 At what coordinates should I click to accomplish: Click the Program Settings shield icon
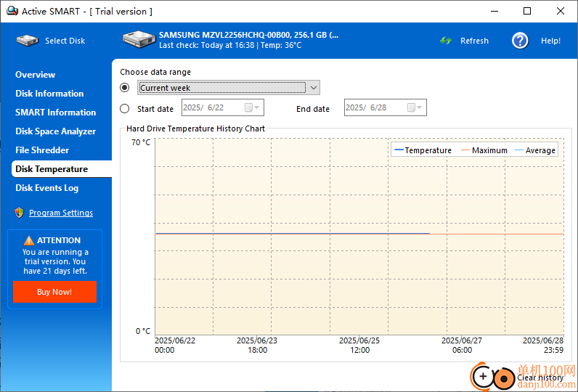[19, 213]
